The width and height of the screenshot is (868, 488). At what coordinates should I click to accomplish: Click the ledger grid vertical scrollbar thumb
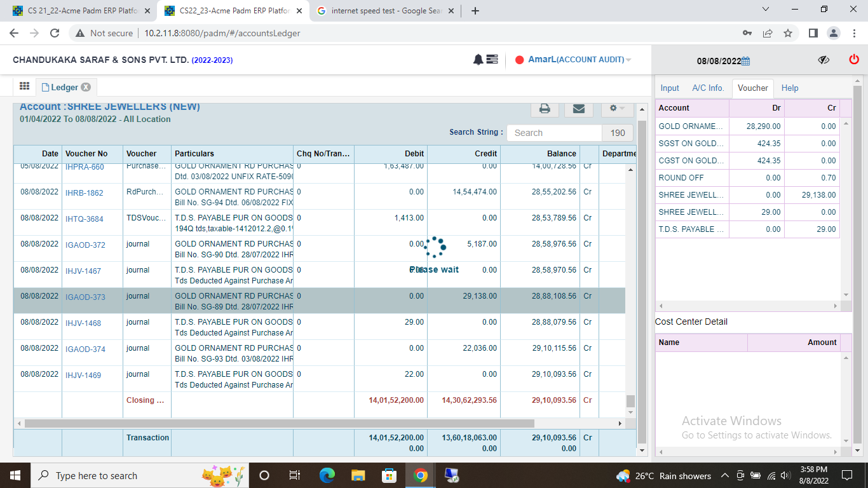[630, 402]
